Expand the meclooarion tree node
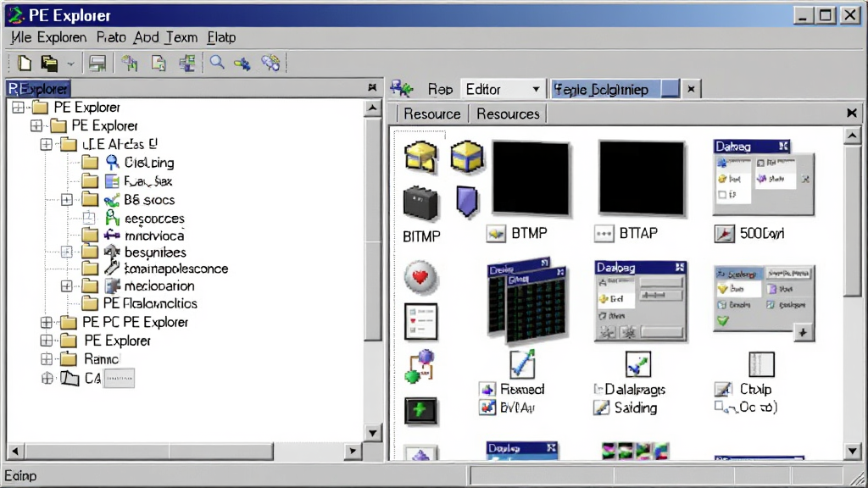 pyautogui.click(x=66, y=286)
